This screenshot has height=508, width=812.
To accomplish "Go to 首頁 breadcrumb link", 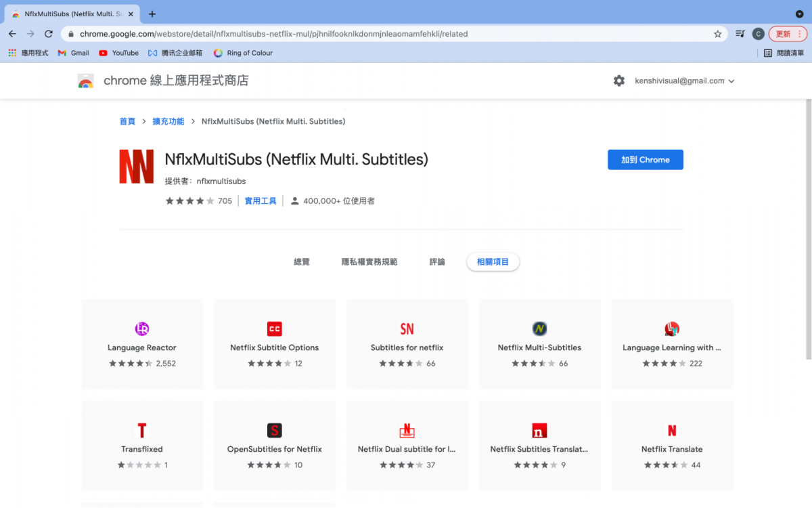I will click(x=127, y=121).
